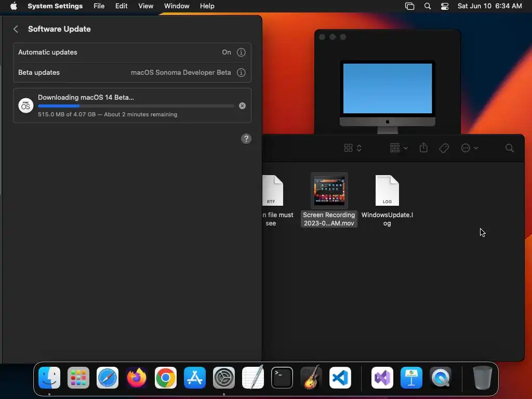
Task: Open Visual Studio from the Dock
Action: (x=382, y=378)
